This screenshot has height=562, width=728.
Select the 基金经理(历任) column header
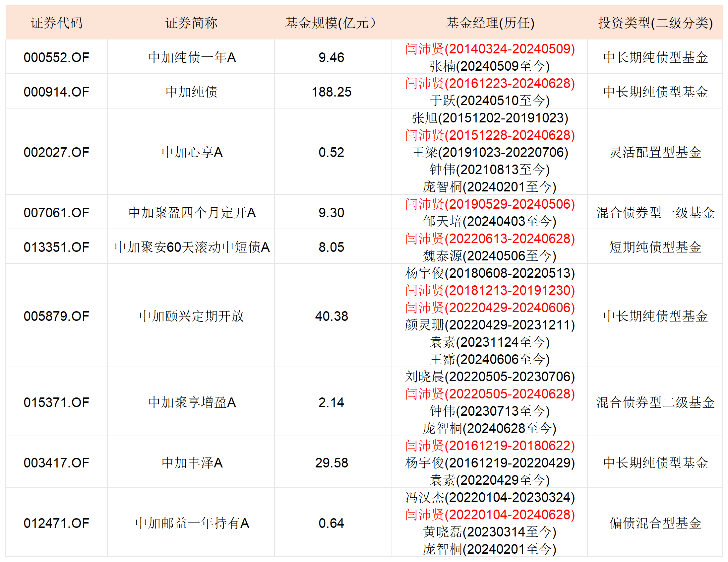click(x=490, y=22)
